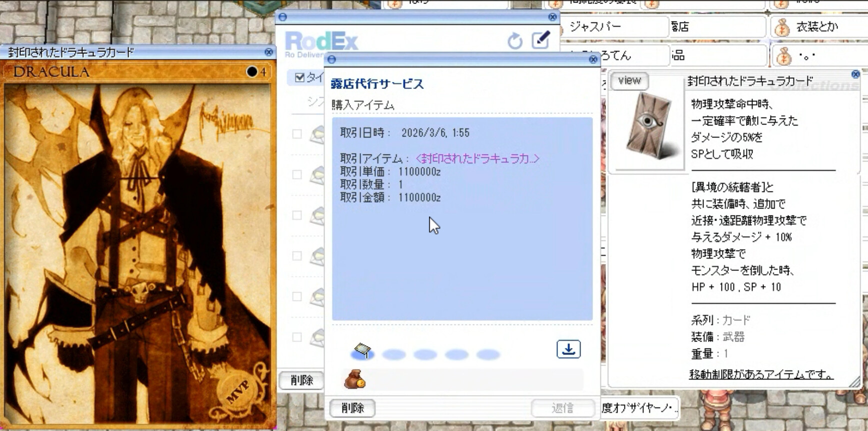
Task: Click the attached card item in first slot
Action: click(x=363, y=351)
